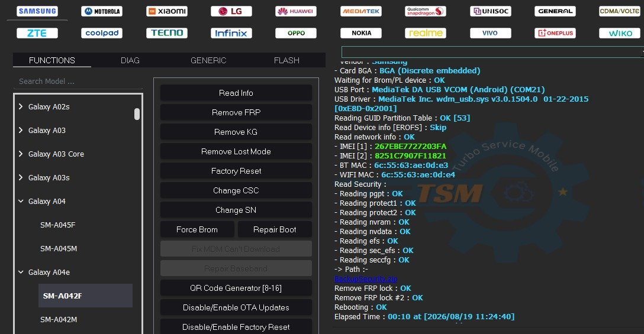Select the Huawei brand logo
The image size is (644, 334).
tap(296, 11)
